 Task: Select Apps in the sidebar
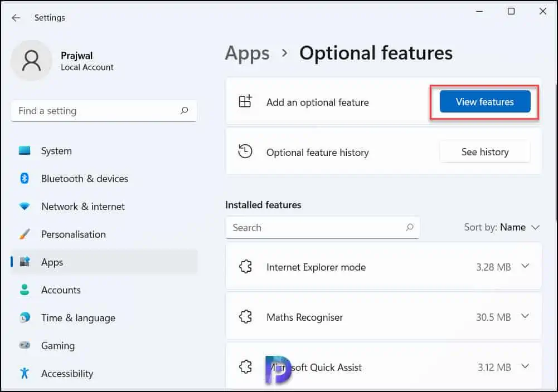[x=104, y=262]
